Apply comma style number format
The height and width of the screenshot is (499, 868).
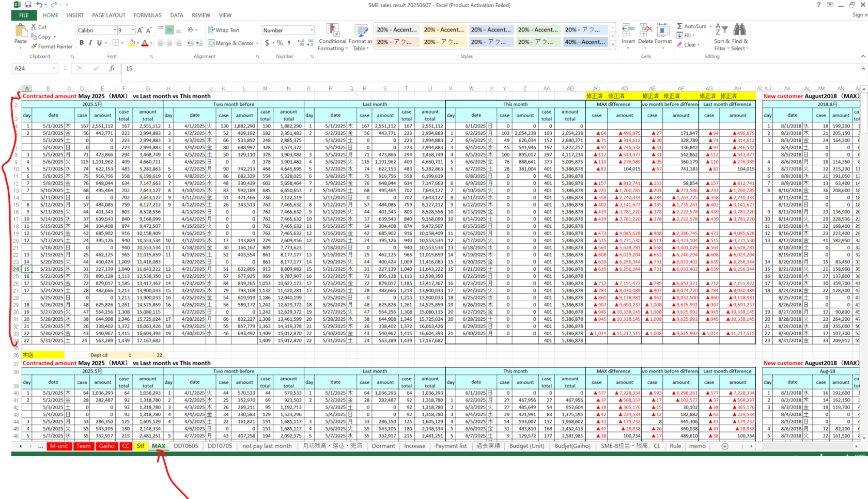coord(289,43)
